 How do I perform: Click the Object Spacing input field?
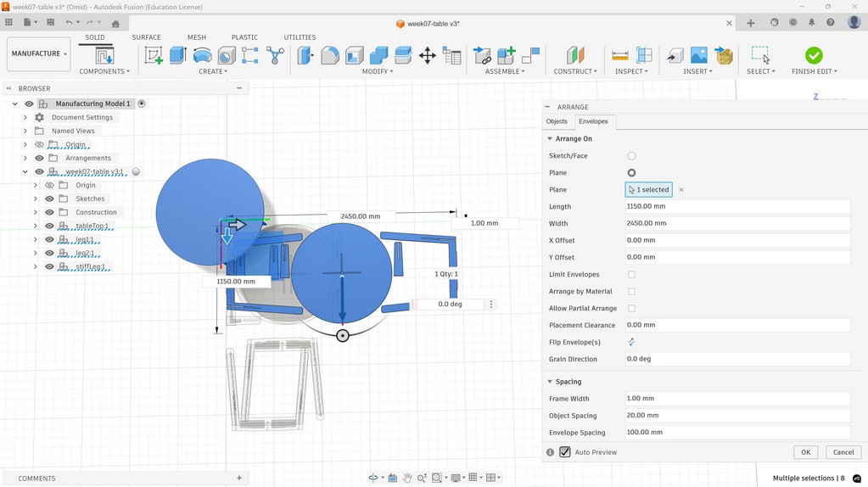[x=736, y=416]
